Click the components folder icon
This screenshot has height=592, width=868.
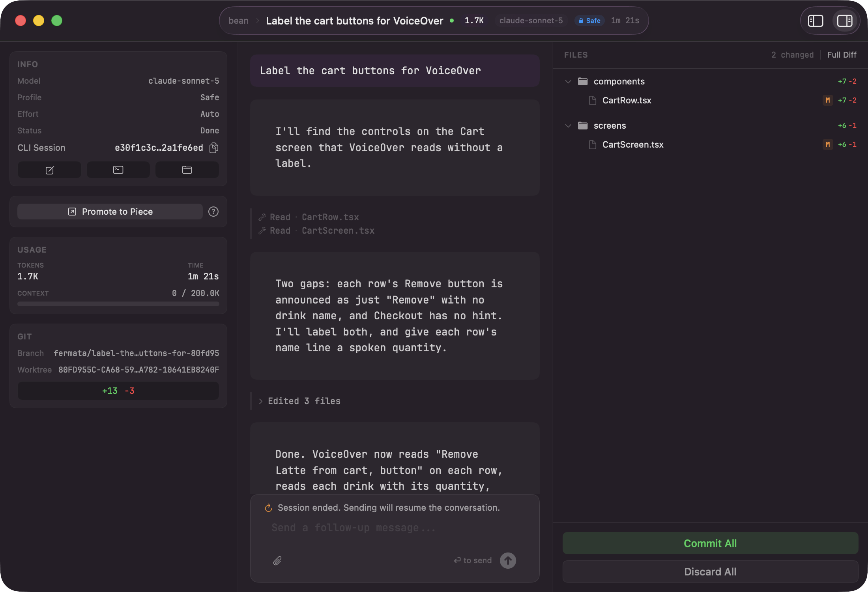pyautogui.click(x=583, y=81)
